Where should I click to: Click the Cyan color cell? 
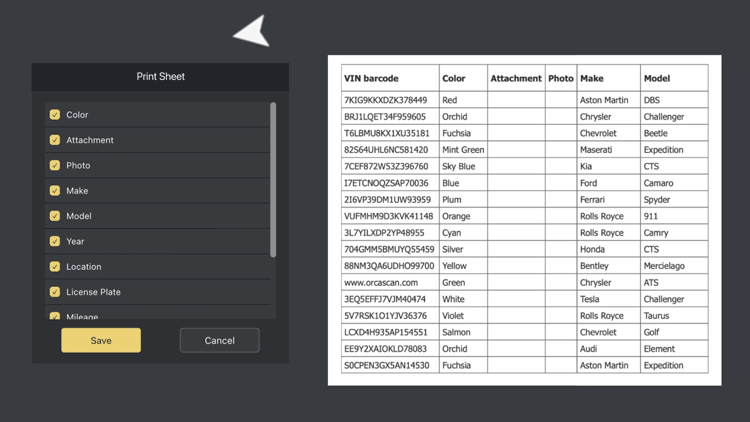point(463,233)
